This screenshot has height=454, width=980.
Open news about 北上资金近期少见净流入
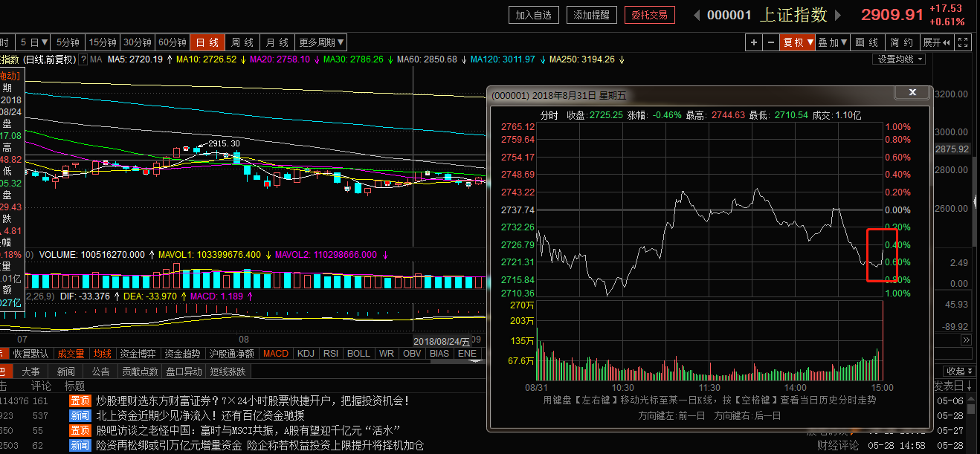coord(200,415)
